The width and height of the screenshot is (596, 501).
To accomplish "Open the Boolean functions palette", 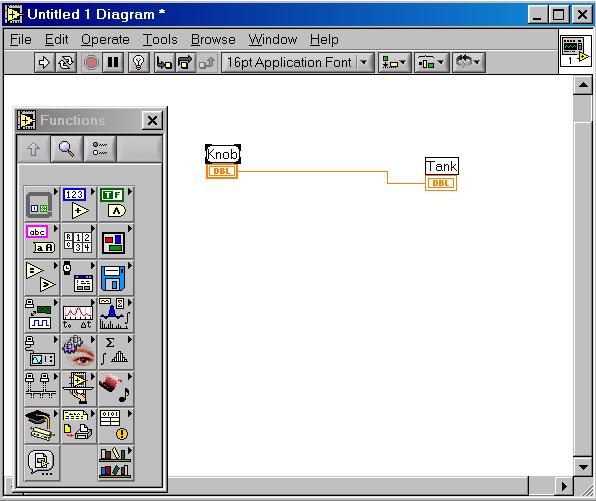I will (x=115, y=204).
